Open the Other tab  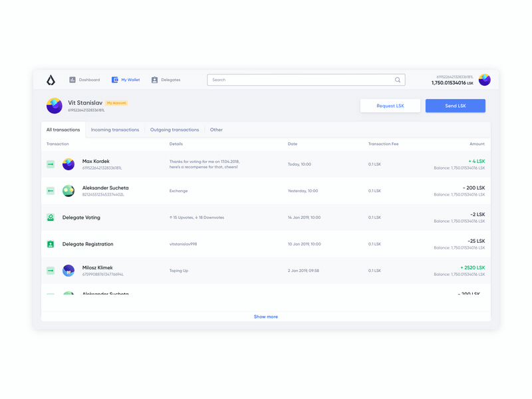(x=216, y=130)
